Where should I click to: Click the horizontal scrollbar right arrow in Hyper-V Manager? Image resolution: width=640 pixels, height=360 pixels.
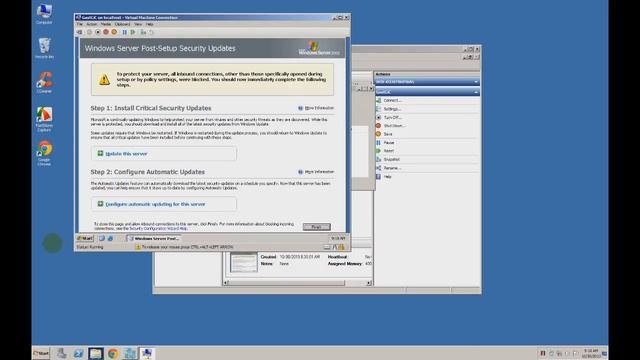369,283
